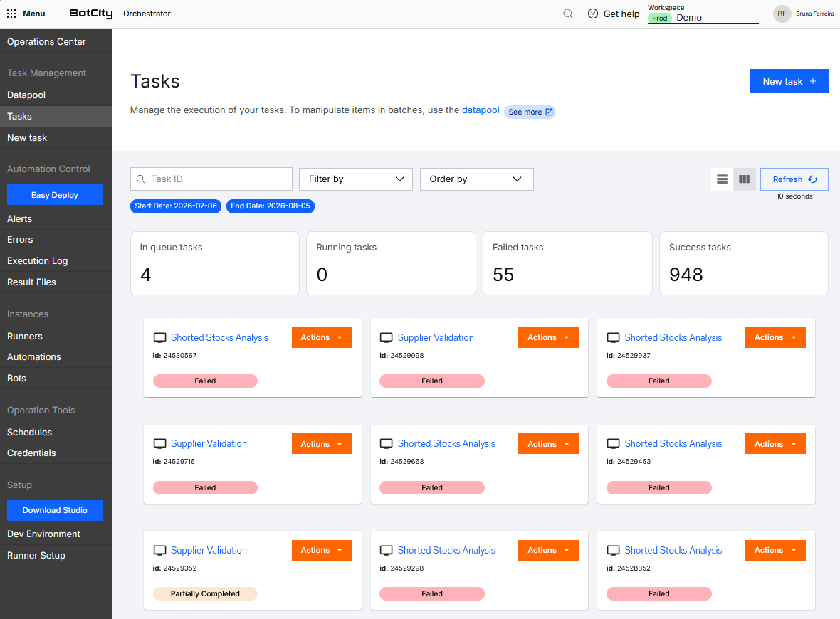
Task: Open Result Files in sidebar
Action: coord(56,282)
